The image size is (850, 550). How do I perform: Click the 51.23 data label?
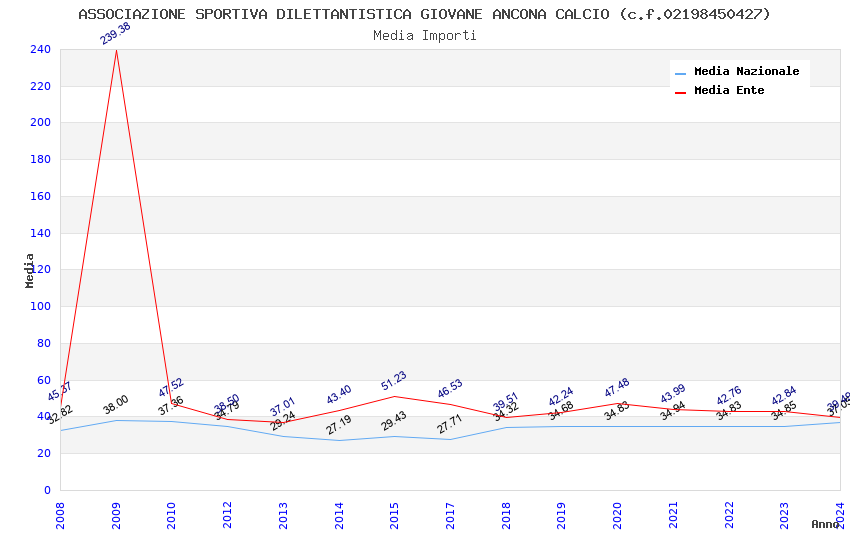[394, 380]
